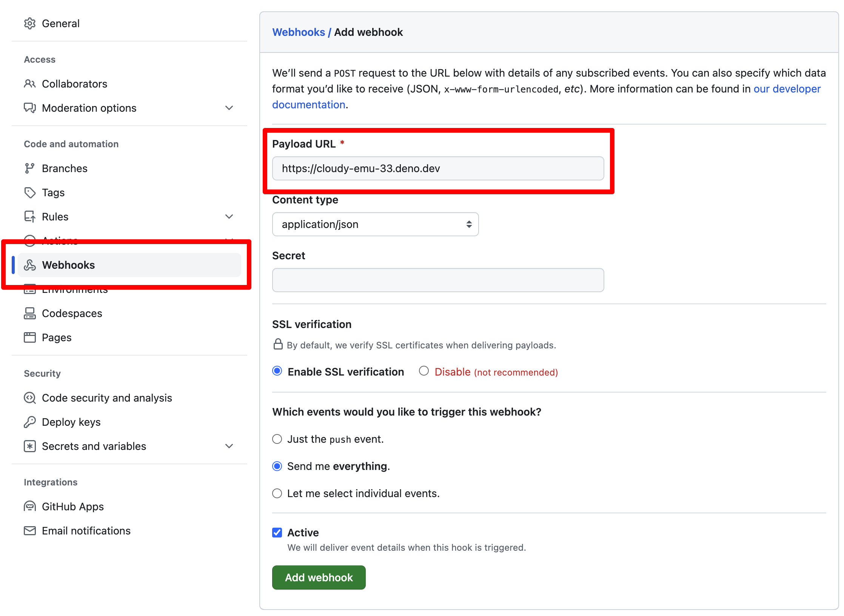Viewport: 844px width, 616px height.
Task: Click the GitHub Apps icon
Action: (x=30, y=506)
